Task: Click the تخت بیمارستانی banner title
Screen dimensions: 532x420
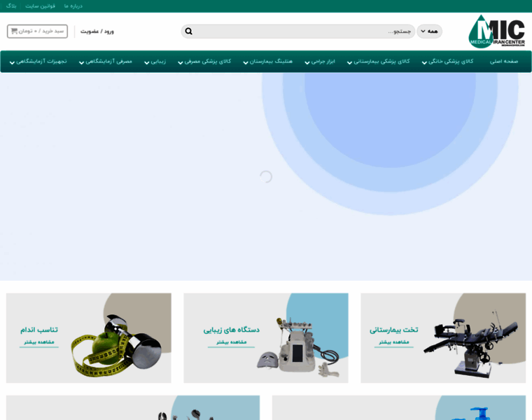Action: pos(394,330)
